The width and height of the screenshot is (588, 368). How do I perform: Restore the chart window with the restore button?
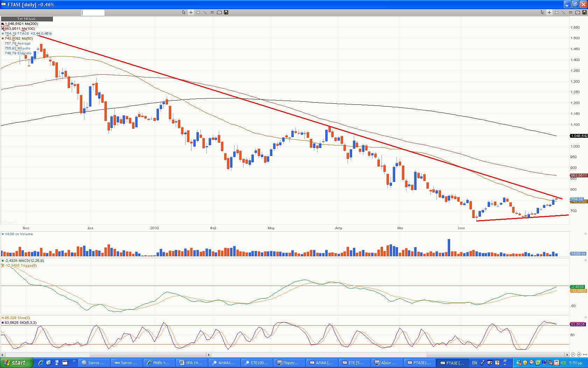pyautogui.click(x=575, y=4)
